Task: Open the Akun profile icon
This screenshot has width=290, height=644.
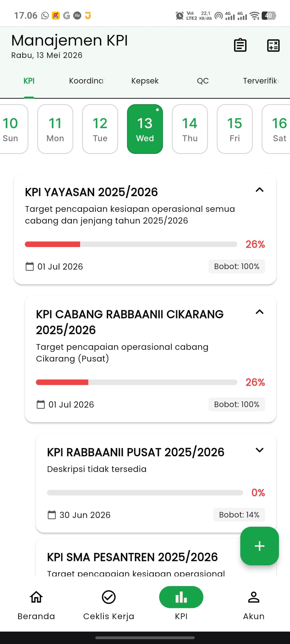Action: [x=254, y=597]
